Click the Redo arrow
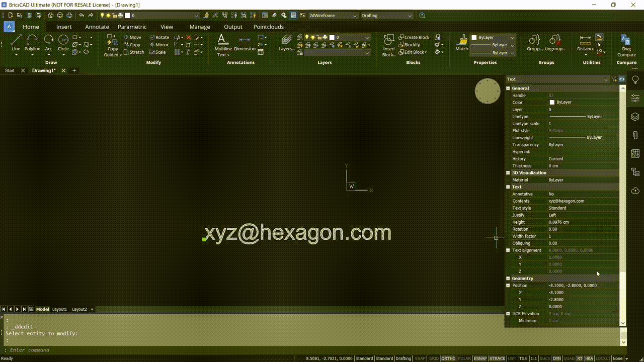Image resolution: width=644 pixels, height=362 pixels. click(x=91, y=16)
